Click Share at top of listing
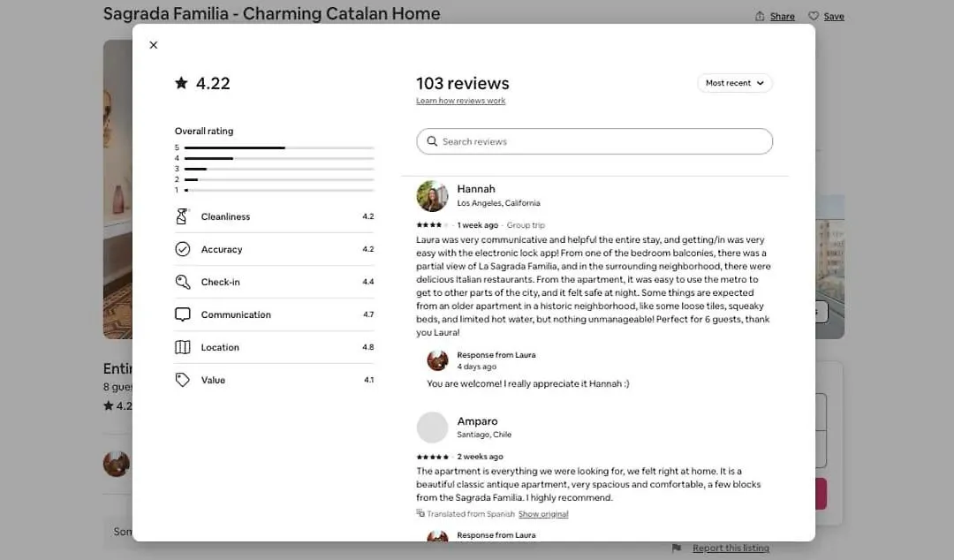 775,17
